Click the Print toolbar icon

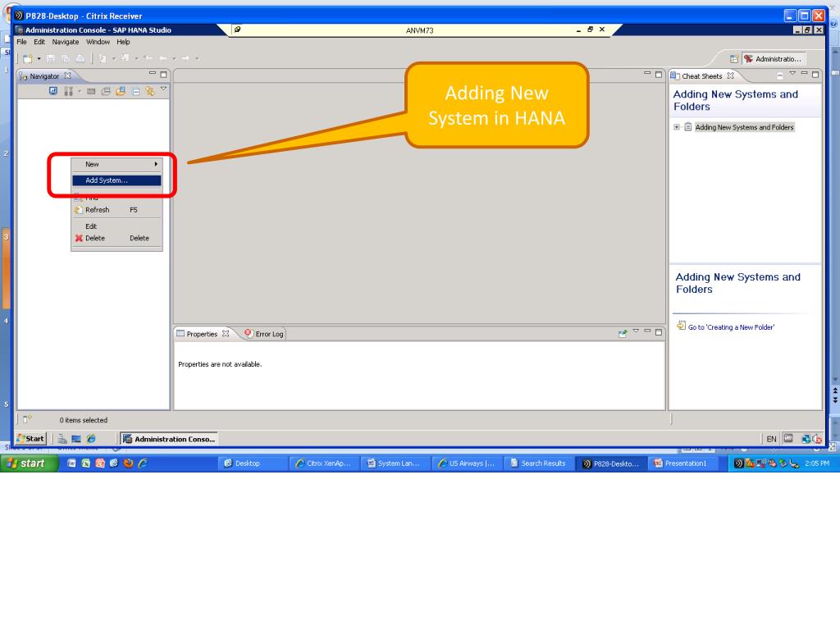pos(80,58)
